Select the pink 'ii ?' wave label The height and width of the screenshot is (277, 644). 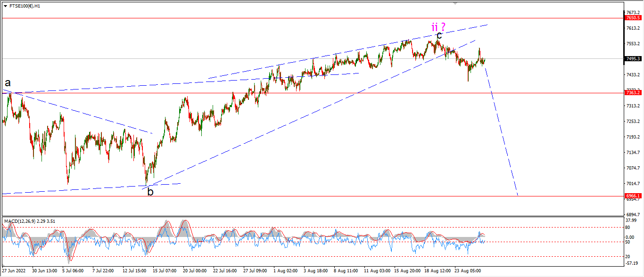pyautogui.click(x=438, y=27)
